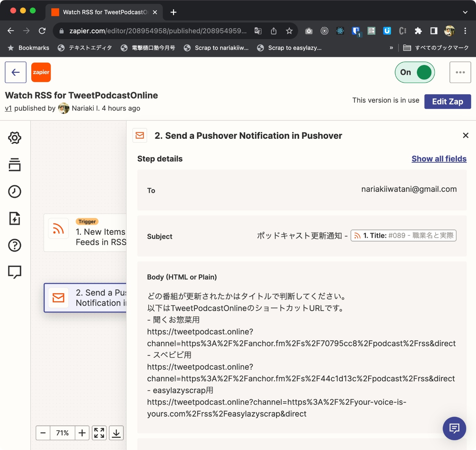
Task: Click the browser back arrow
Action: (x=11, y=31)
